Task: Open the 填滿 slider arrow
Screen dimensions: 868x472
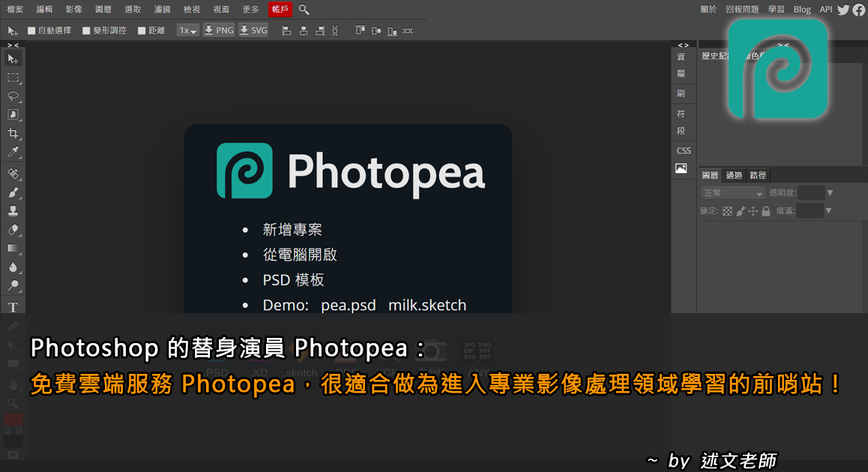Action: coord(829,211)
